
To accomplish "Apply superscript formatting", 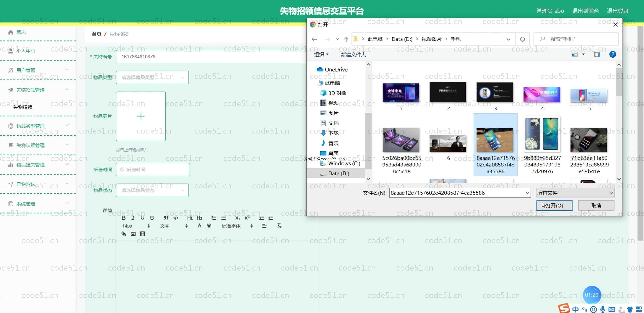I will pyautogui.click(x=247, y=218).
